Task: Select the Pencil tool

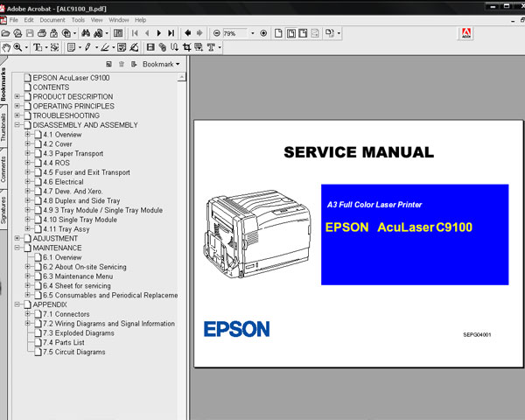Action: pos(87,47)
